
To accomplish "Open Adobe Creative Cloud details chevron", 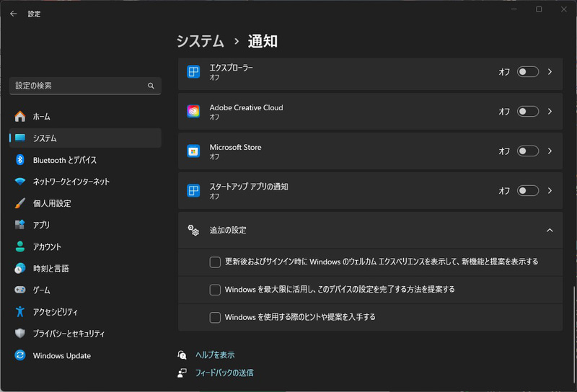I will (x=550, y=111).
